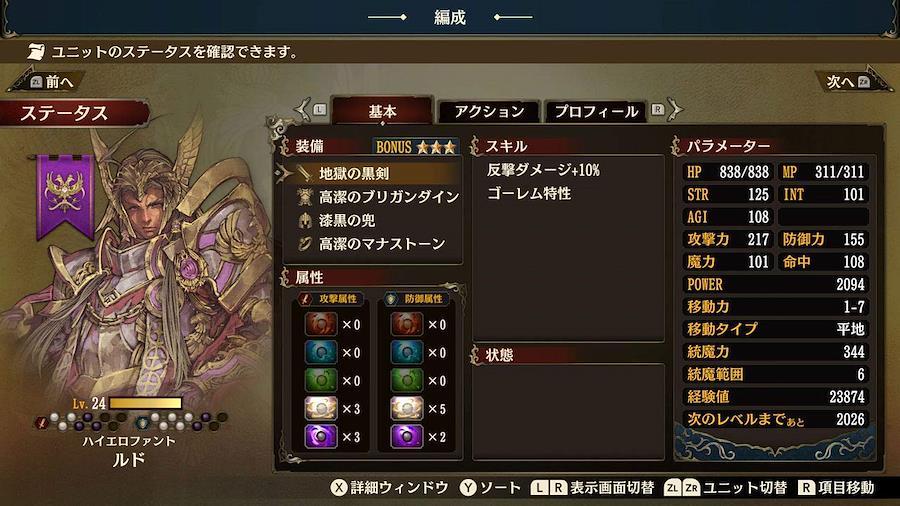Click the ソート sort option

click(490, 488)
